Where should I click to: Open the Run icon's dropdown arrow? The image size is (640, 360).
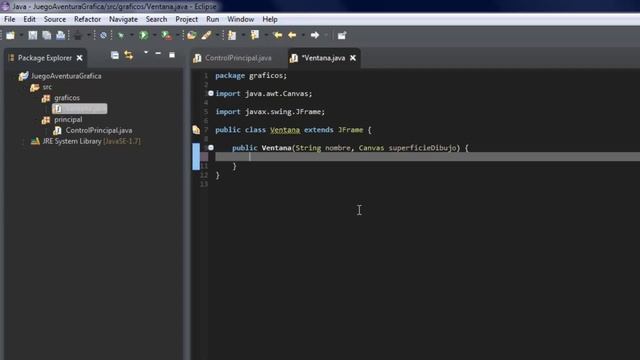pyautogui.click(x=154, y=36)
